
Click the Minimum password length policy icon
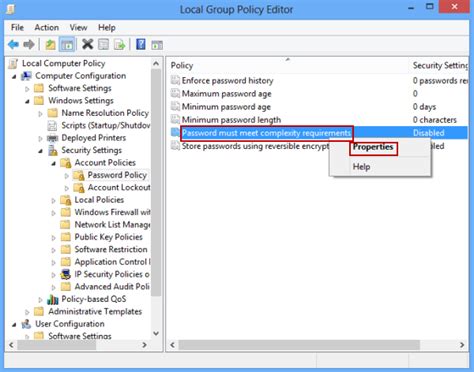pyautogui.click(x=175, y=120)
